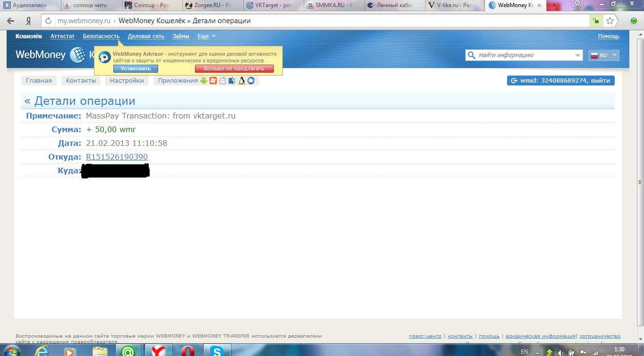
Task: Click the green lock security icon in address bar
Action: [596, 21]
